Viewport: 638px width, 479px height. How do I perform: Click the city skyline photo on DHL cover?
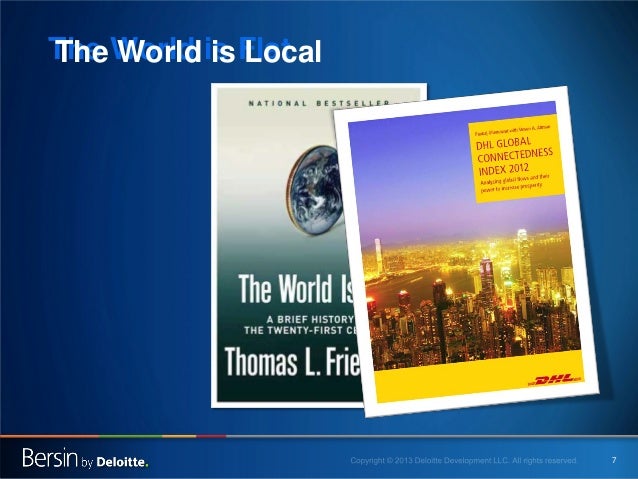(472, 301)
